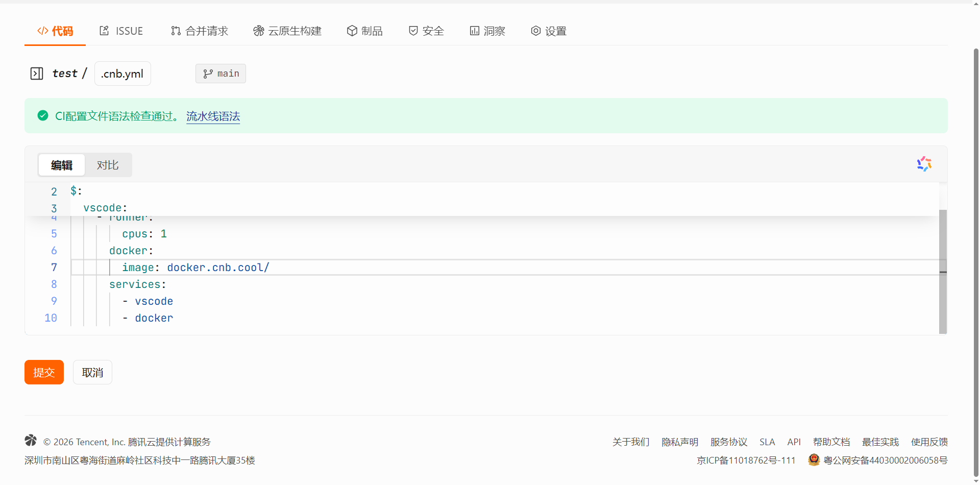Screen dimensions: 980x485
Task: Open the 洞察 insights tab
Action: coord(487,31)
